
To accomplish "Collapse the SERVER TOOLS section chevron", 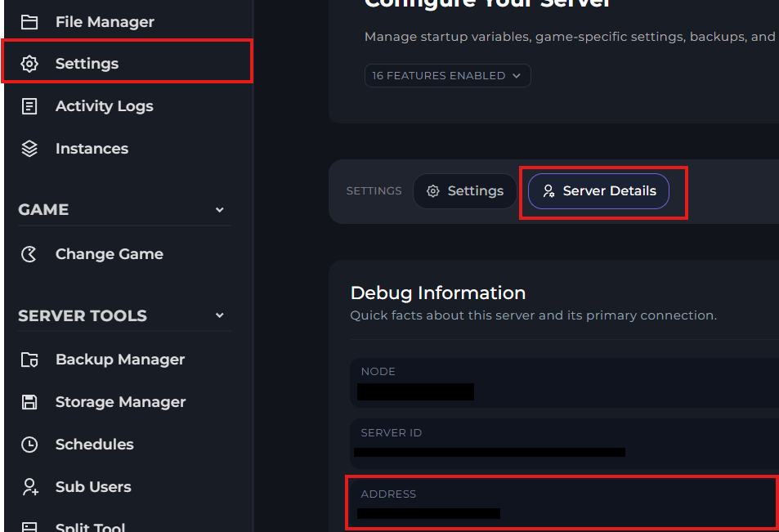I will pos(219,315).
